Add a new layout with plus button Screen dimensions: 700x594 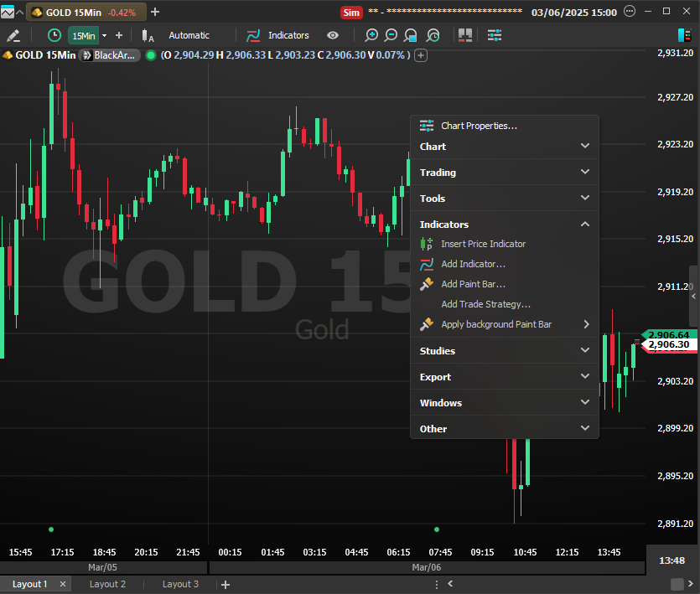[x=225, y=584]
